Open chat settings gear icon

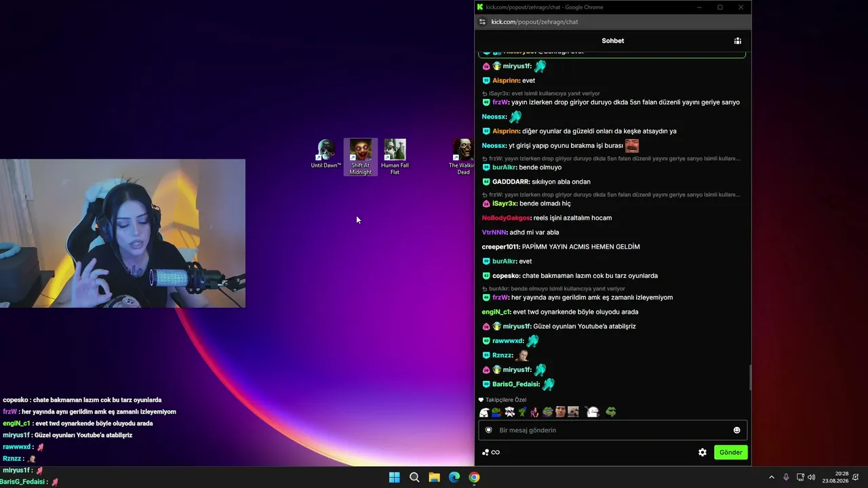point(703,452)
